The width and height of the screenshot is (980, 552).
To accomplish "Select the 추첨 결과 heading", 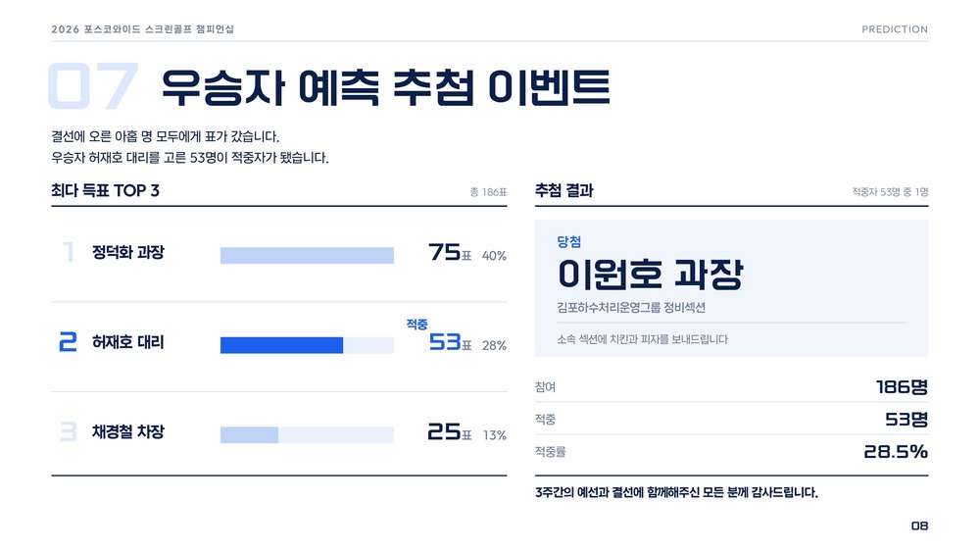I will (563, 190).
